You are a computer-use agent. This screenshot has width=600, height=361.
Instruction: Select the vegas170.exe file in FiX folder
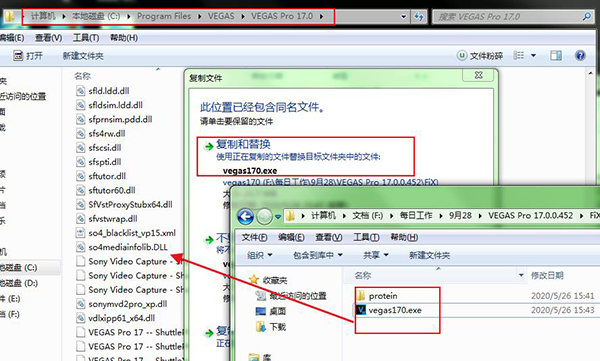pyautogui.click(x=395, y=310)
